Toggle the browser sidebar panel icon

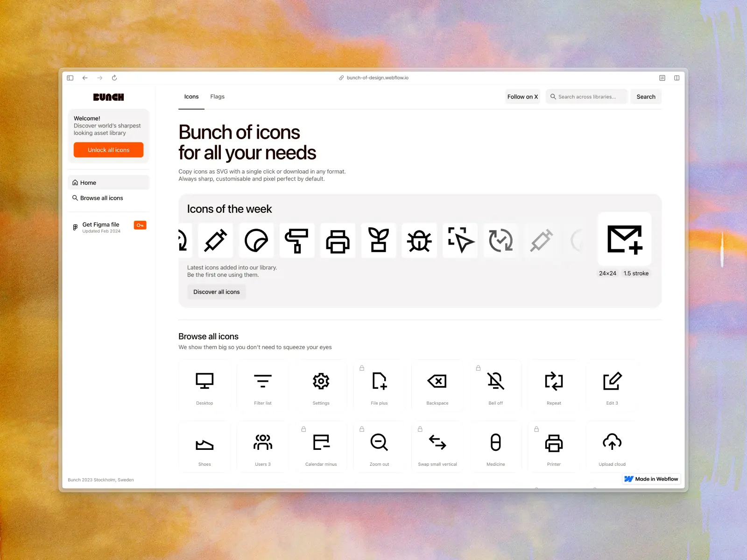(x=70, y=78)
